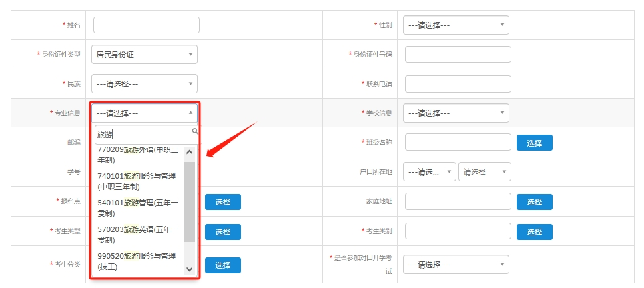644x288 pixels.
Task: Click the 邮编 label
Action: coord(74,143)
